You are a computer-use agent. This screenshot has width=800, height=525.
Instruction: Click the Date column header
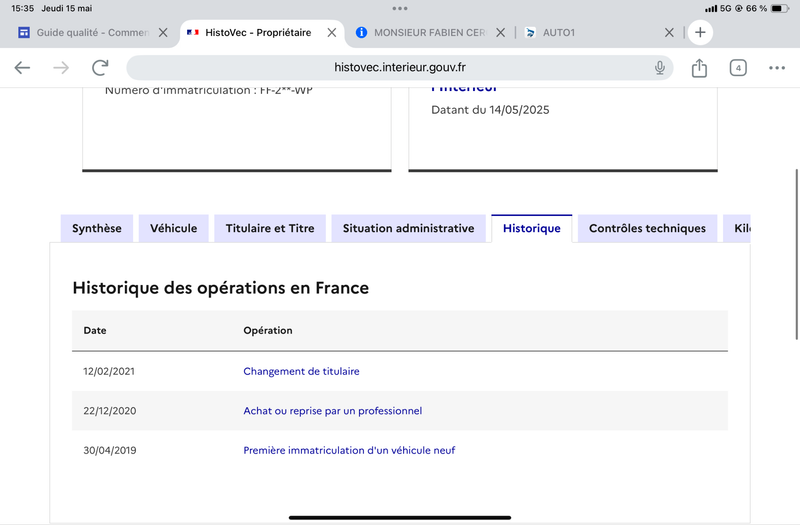coord(95,330)
